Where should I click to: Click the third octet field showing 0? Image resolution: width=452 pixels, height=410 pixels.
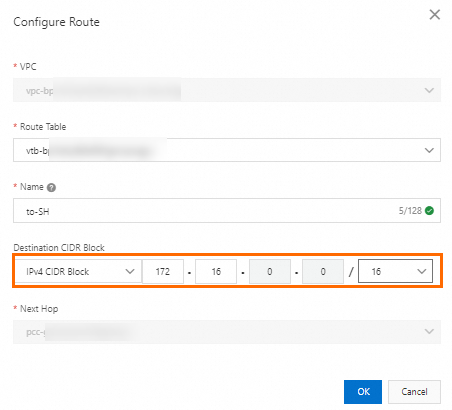[270, 271]
